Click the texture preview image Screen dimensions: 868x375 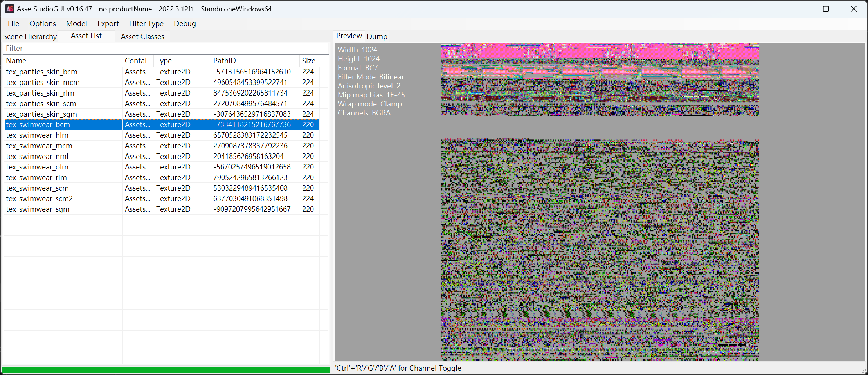600,202
